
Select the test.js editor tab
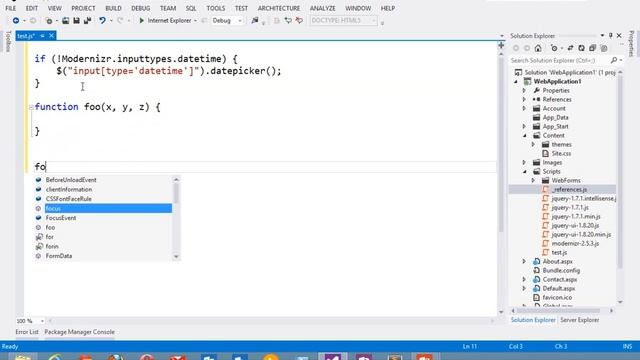pyautogui.click(x=26, y=36)
